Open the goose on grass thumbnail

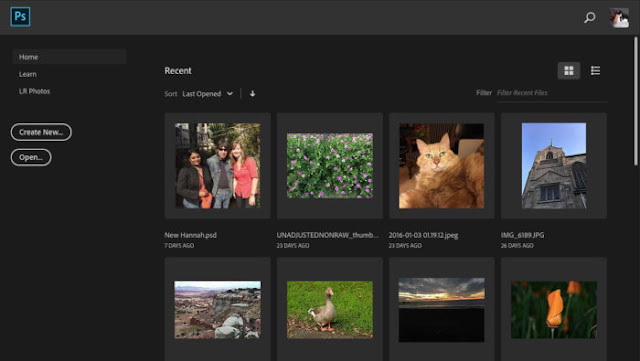click(330, 309)
